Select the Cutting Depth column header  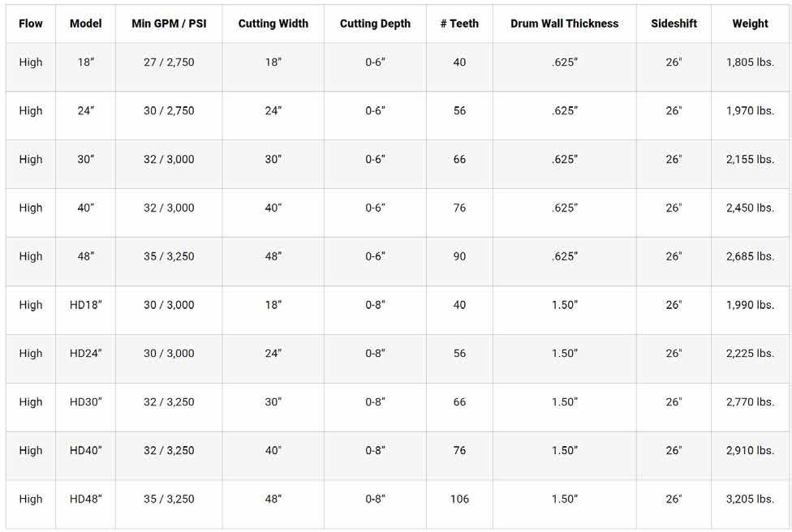[375, 24]
